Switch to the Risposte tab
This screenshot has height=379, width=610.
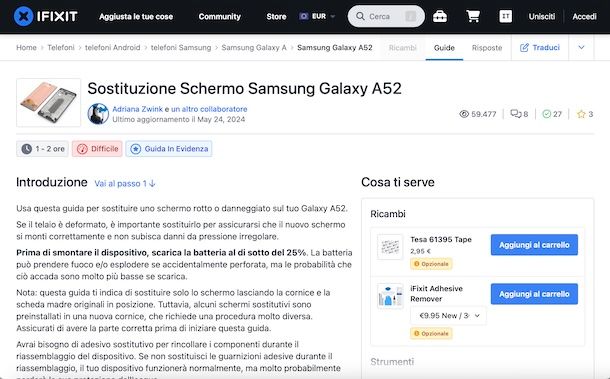(x=487, y=47)
